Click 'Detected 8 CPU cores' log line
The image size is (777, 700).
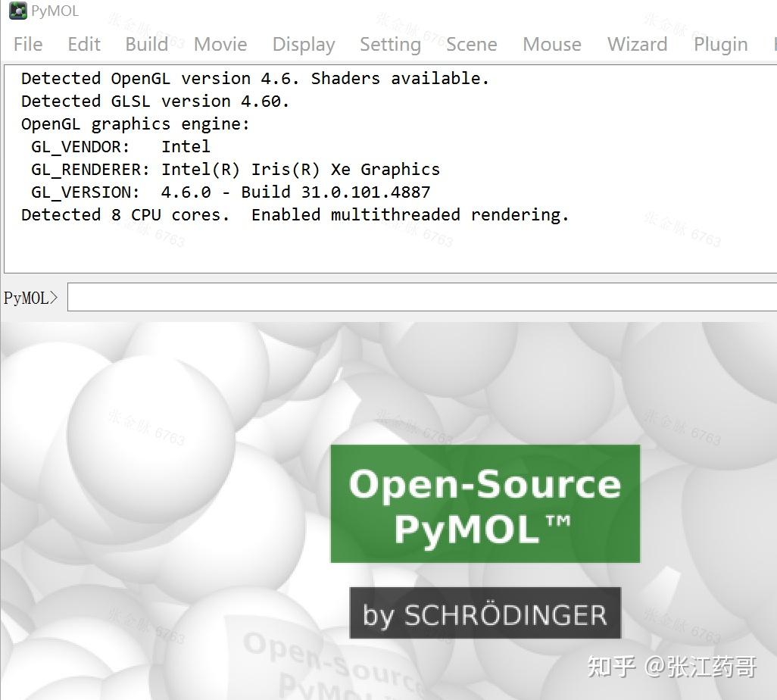[x=295, y=215]
